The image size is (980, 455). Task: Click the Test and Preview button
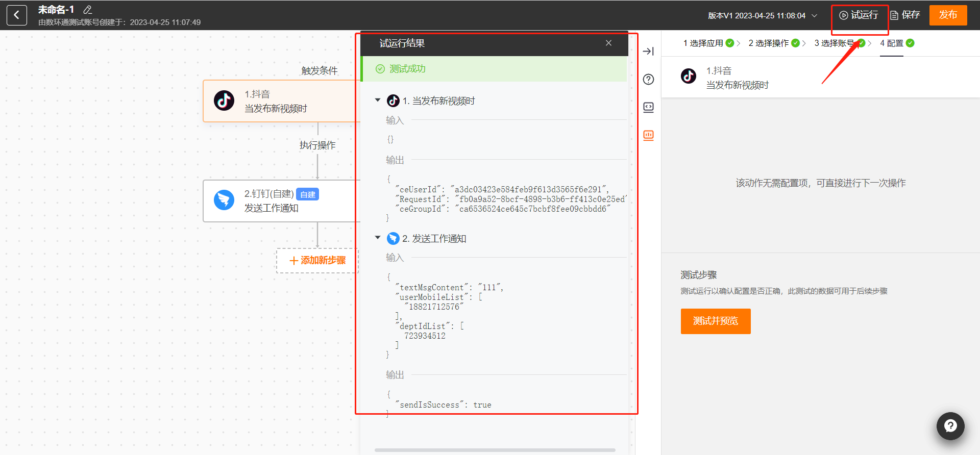click(715, 321)
